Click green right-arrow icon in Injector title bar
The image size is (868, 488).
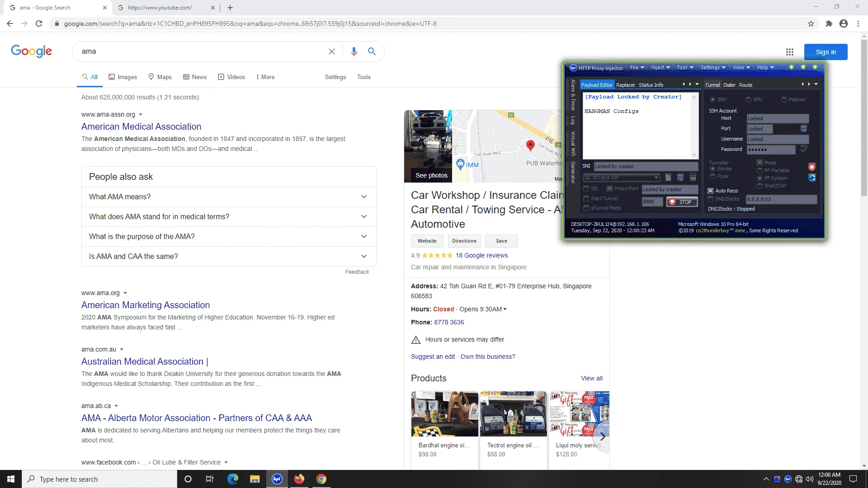pyautogui.click(x=815, y=67)
